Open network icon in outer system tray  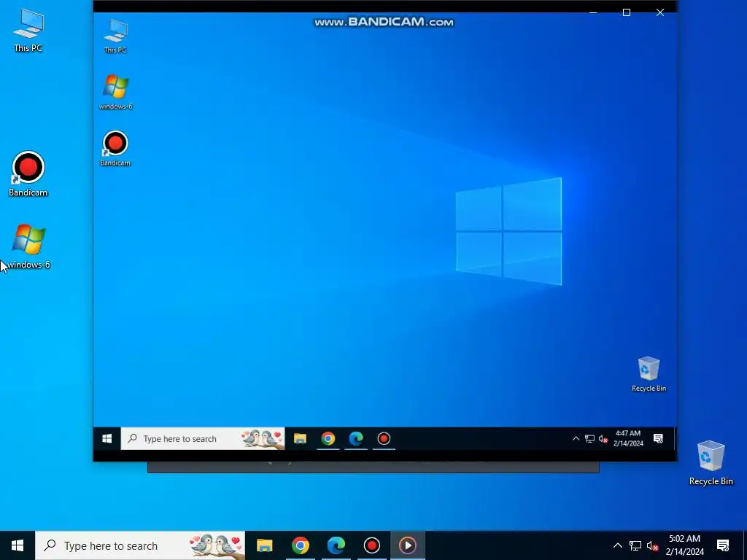(x=635, y=545)
